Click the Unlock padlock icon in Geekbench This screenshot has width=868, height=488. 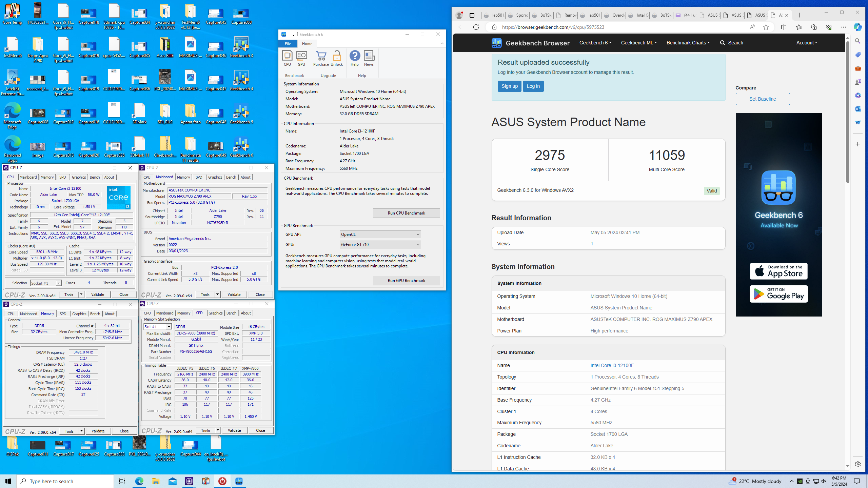point(337,58)
